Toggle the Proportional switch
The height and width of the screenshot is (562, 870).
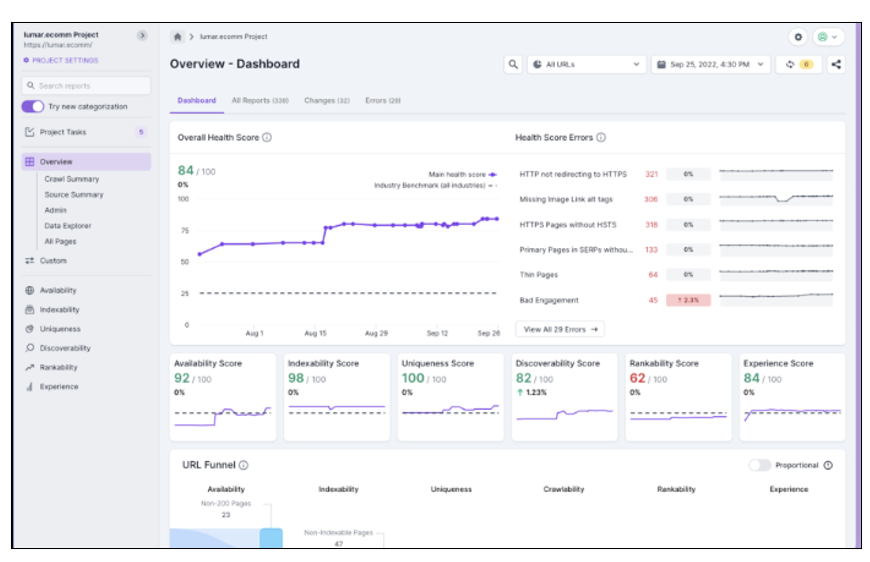pos(760,465)
